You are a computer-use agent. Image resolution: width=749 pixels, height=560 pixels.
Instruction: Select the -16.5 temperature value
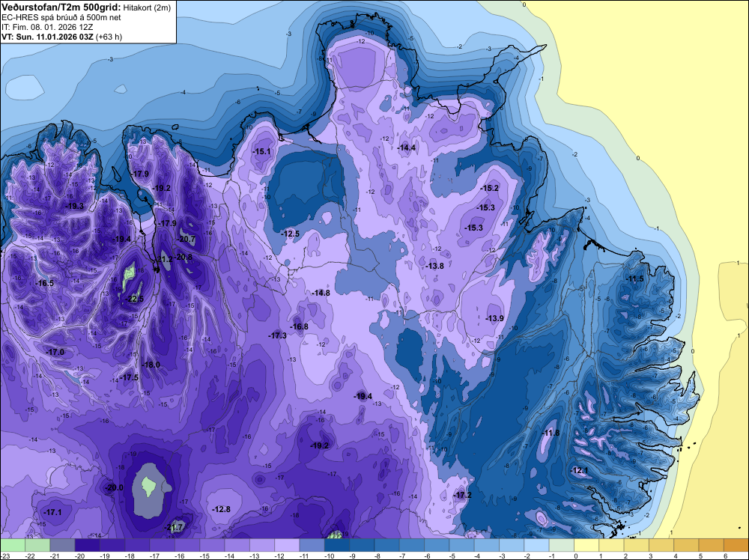[x=45, y=283]
